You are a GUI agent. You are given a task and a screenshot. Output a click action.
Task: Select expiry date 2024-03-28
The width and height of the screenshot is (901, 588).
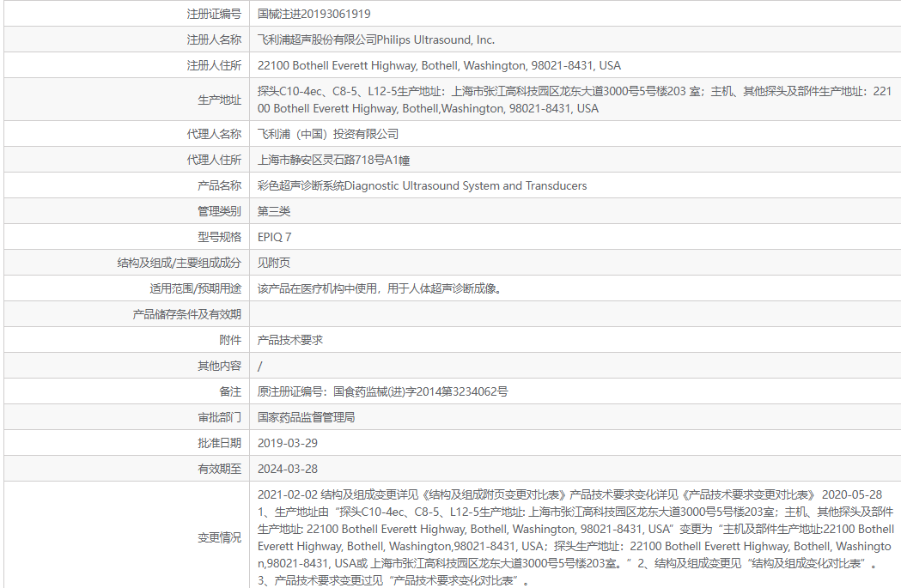288,470
